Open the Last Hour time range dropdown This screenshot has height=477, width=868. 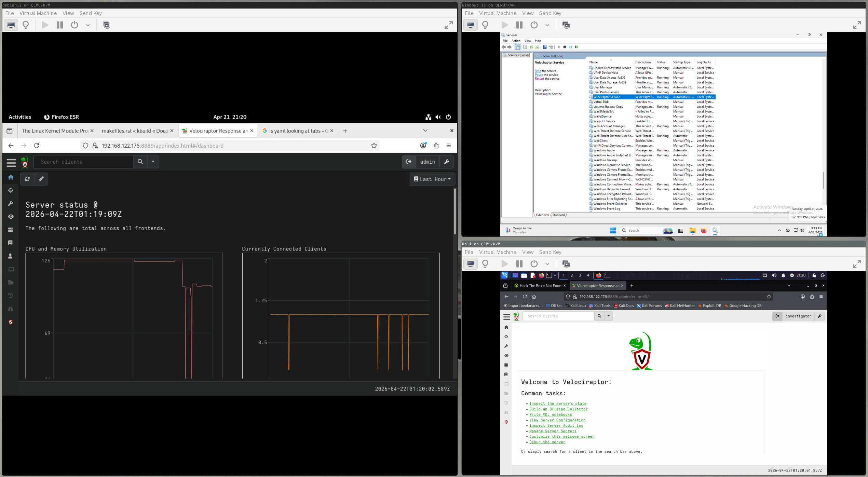[x=432, y=179]
